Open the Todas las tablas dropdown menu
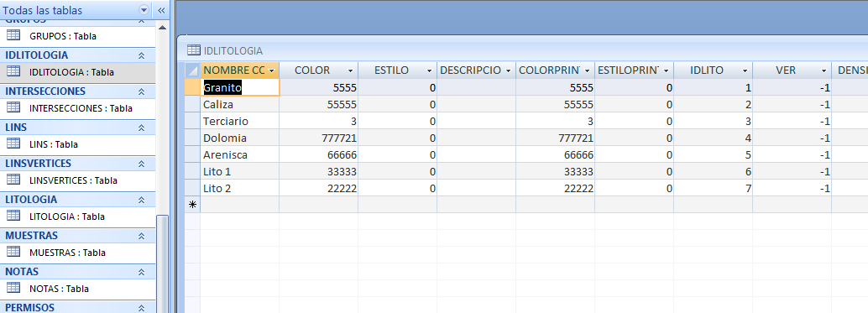This screenshot has height=313, width=868. click(x=144, y=10)
